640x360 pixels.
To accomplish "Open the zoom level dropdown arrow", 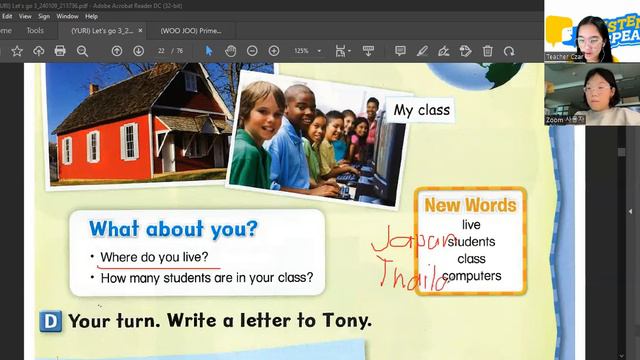I will click(x=319, y=51).
